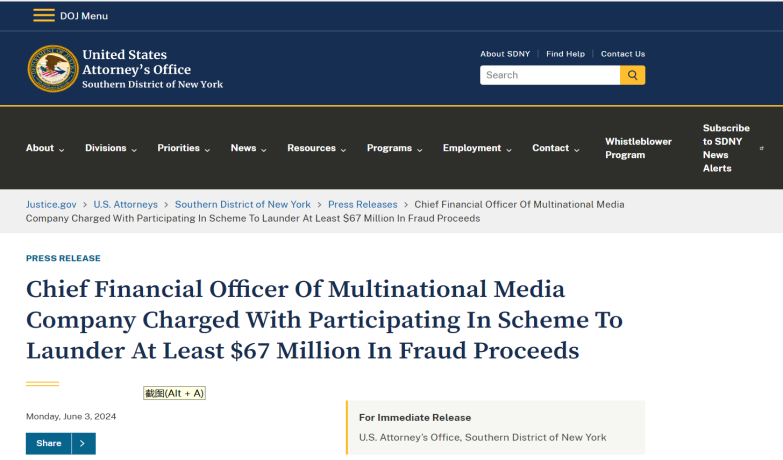This screenshot has width=783, height=460.
Task: Click Subscribe to SDNY News Alerts
Action: [x=726, y=148]
